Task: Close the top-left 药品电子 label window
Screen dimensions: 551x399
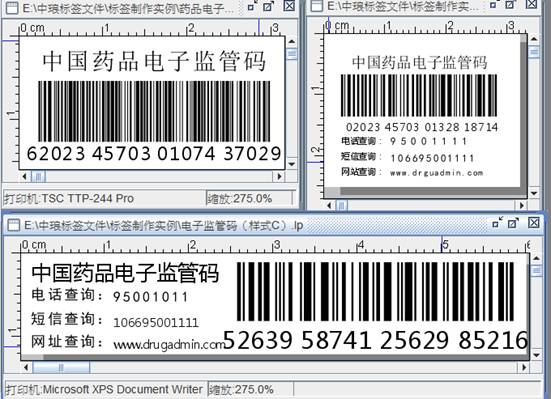Action: [289, 6]
